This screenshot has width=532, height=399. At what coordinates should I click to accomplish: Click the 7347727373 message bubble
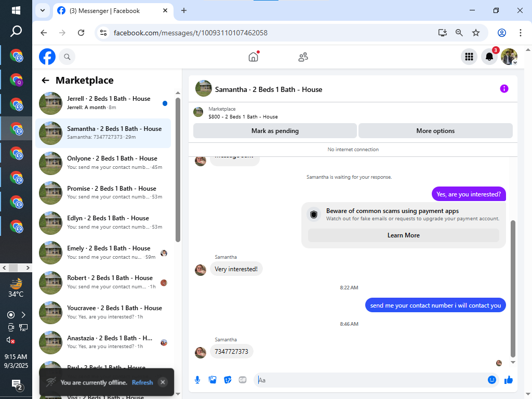(231, 352)
